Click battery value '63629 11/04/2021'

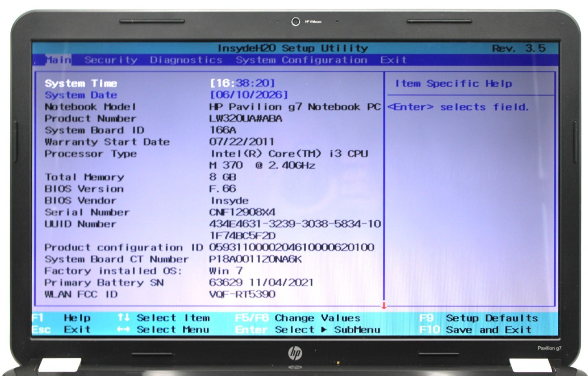click(261, 282)
